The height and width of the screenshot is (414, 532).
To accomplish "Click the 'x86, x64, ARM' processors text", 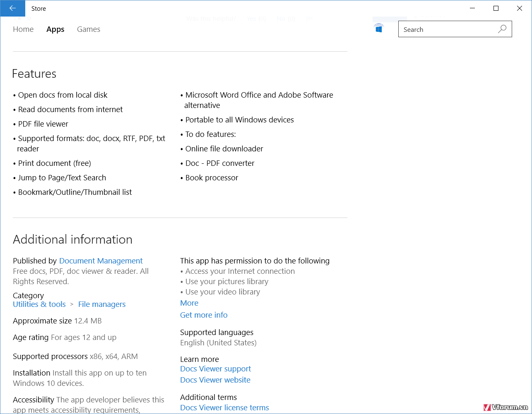I will 114,357.
